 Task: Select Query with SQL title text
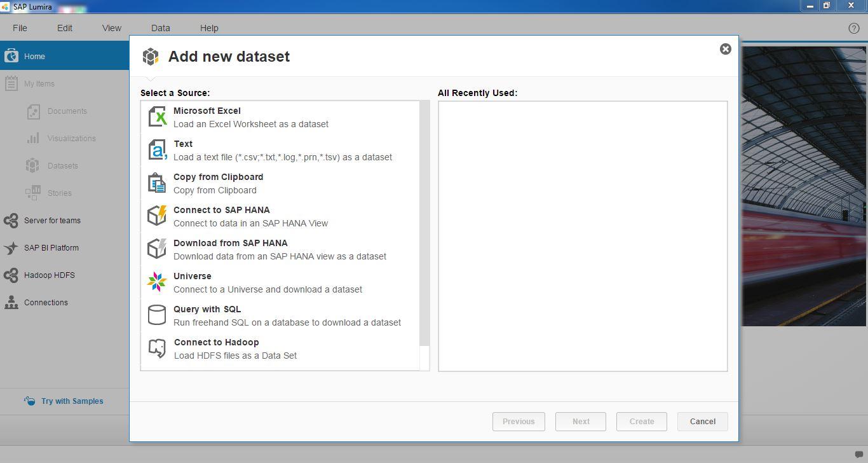pos(207,309)
